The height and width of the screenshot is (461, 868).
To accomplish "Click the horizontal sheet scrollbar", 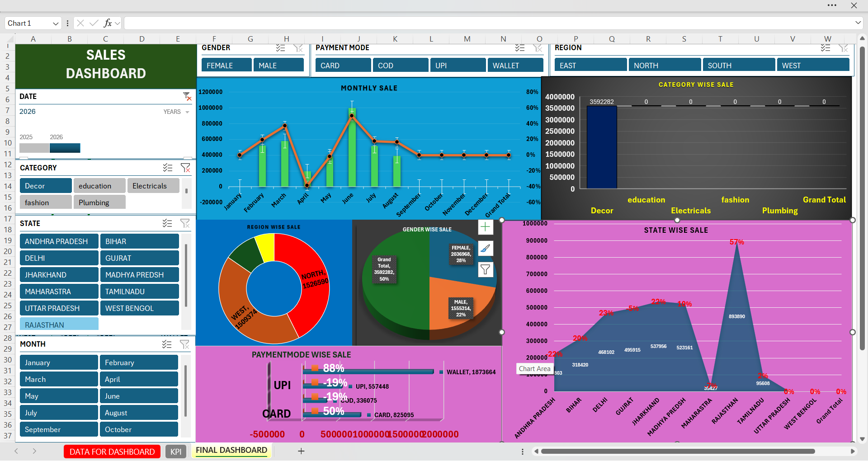I will point(678,451).
